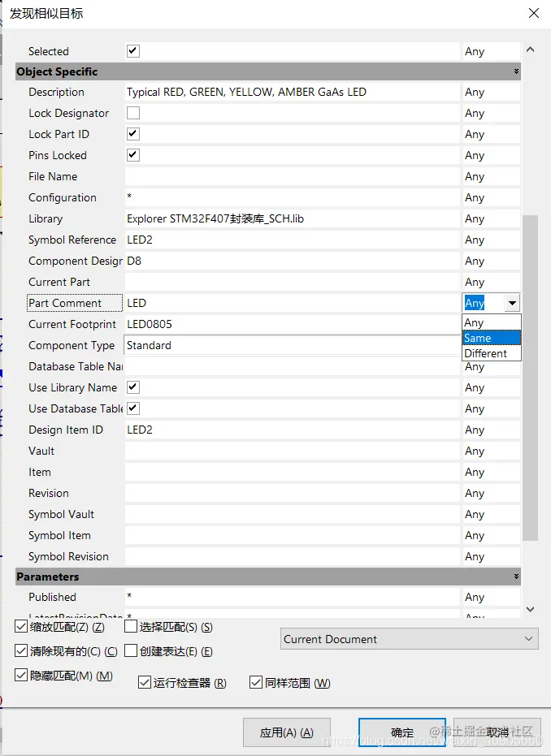Select Any match for Pins Locked row
The height and width of the screenshot is (756, 551).
(x=491, y=155)
